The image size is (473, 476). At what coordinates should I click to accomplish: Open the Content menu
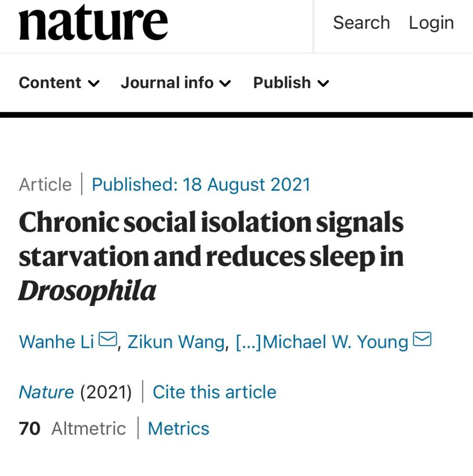coord(50,83)
